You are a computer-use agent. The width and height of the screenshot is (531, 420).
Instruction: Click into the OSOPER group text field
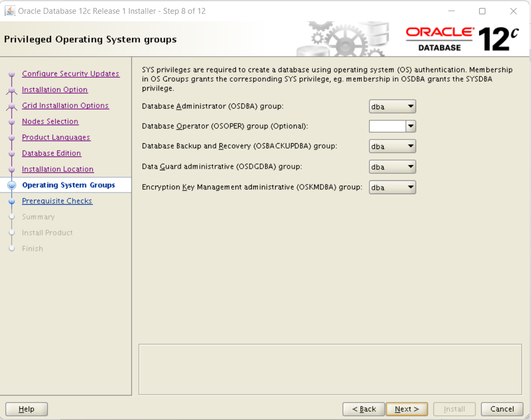click(387, 126)
